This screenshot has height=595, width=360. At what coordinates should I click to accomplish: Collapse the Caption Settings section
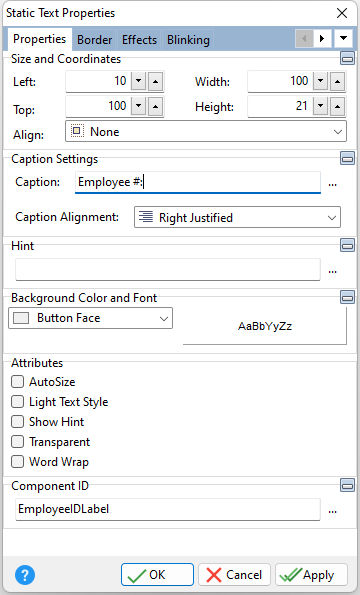347,158
